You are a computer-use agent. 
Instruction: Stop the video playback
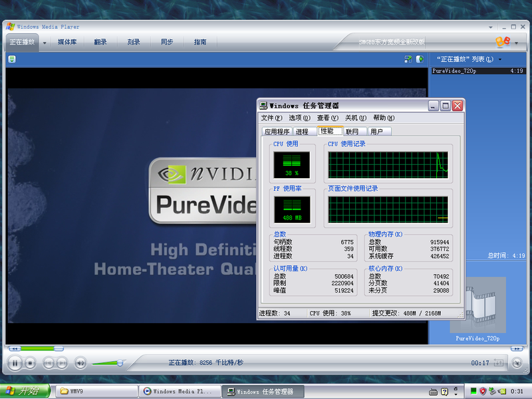coord(30,363)
